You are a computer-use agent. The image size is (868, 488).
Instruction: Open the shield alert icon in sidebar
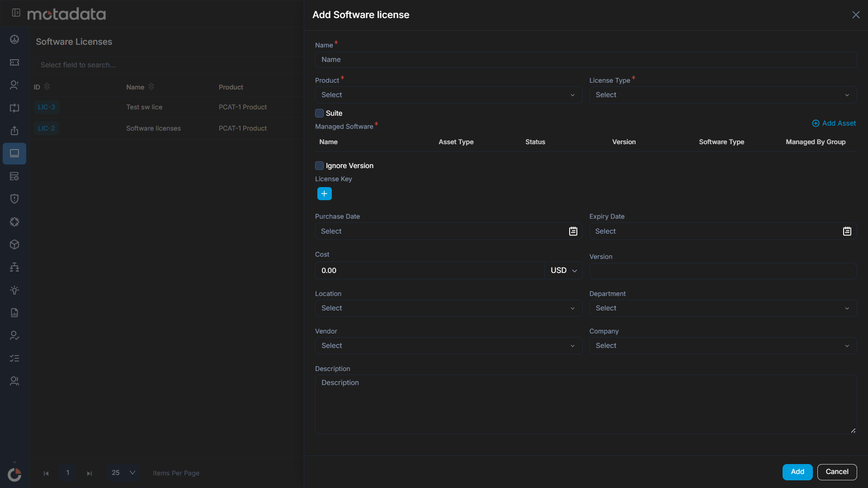pos(14,199)
